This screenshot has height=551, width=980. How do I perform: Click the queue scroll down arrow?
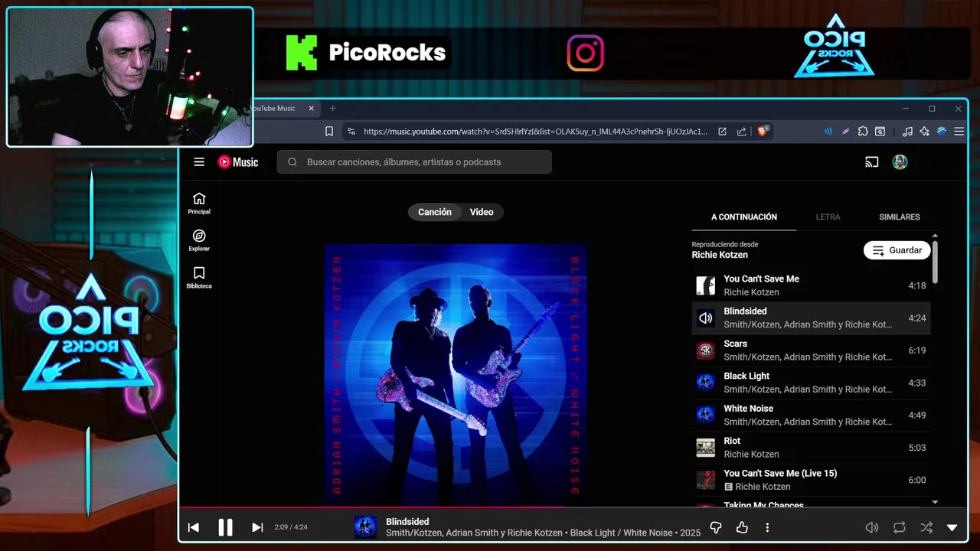click(x=935, y=502)
